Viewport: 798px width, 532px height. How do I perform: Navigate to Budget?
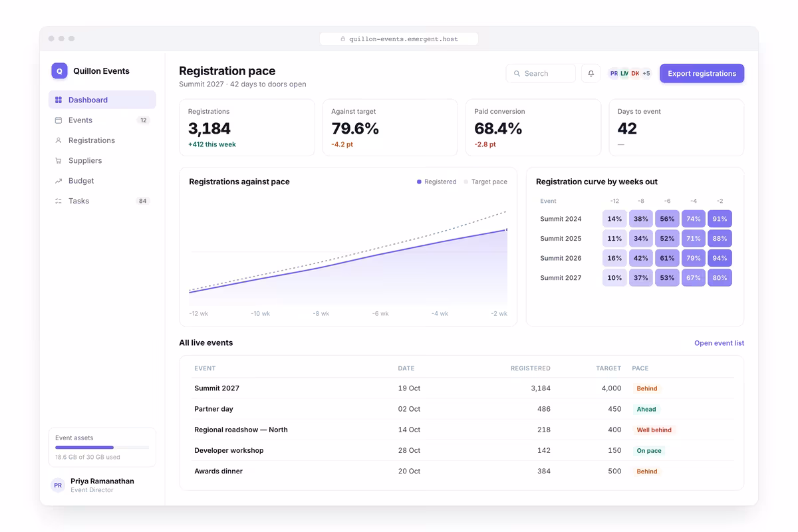click(x=102, y=181)
